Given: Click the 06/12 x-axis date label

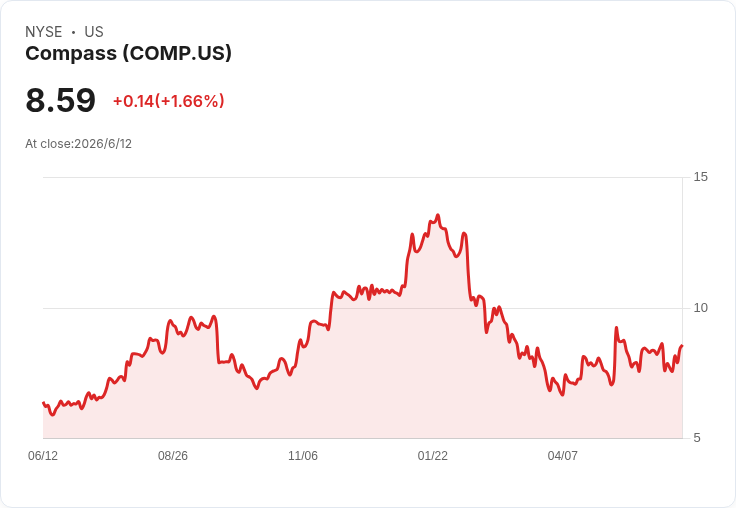Looking at the screenshot, I should 43,456.
